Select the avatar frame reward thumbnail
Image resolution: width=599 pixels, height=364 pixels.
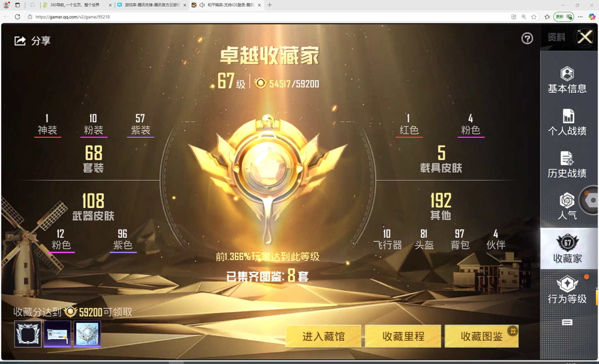pyautogui.click(x=28, y=334)
